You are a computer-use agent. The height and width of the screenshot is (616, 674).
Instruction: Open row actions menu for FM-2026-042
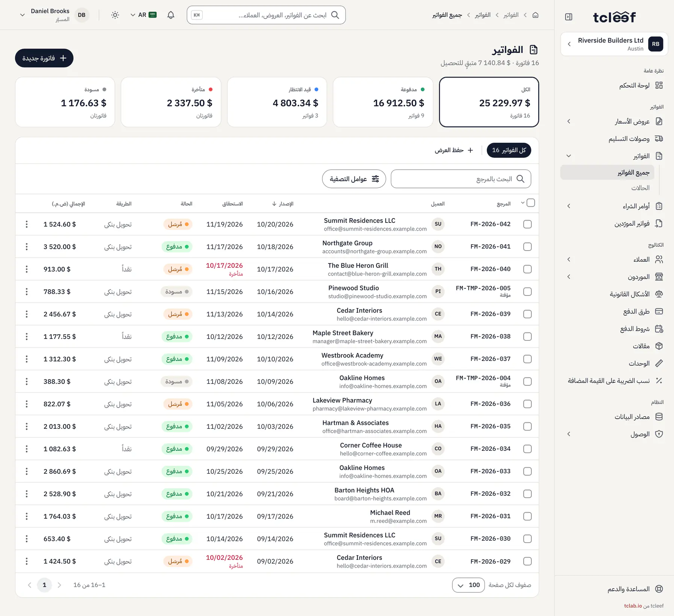click(x=27, y=224)
